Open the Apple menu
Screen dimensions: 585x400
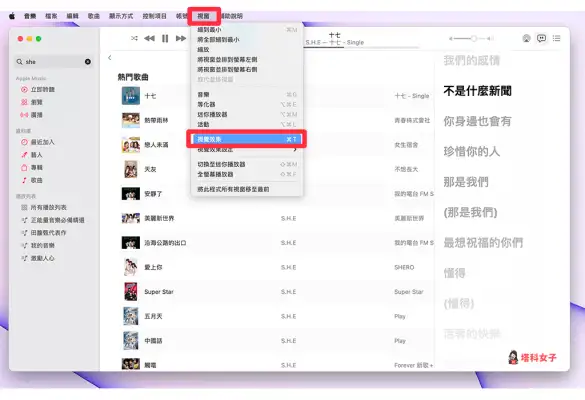pyautogui.click(x=12, y=16)
